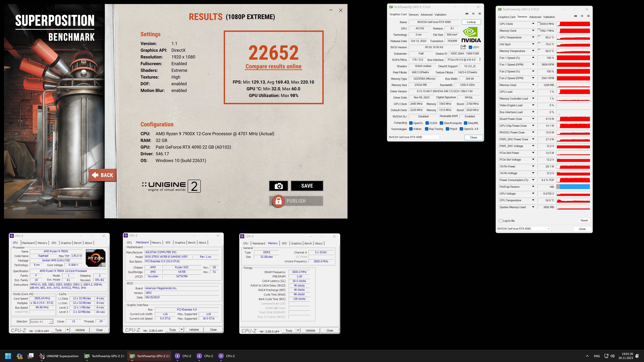
Task: Click the Bus Interface question mark icon
Action: pos(480,60)
